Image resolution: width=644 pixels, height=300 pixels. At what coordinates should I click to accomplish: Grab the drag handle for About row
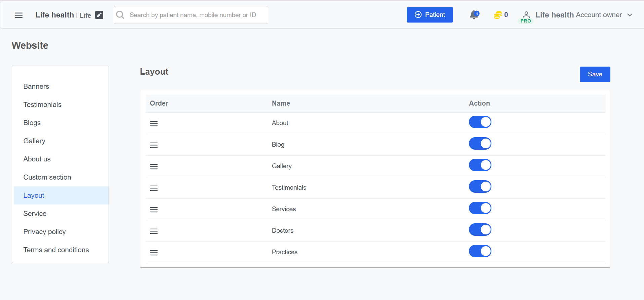pos(154,123)
